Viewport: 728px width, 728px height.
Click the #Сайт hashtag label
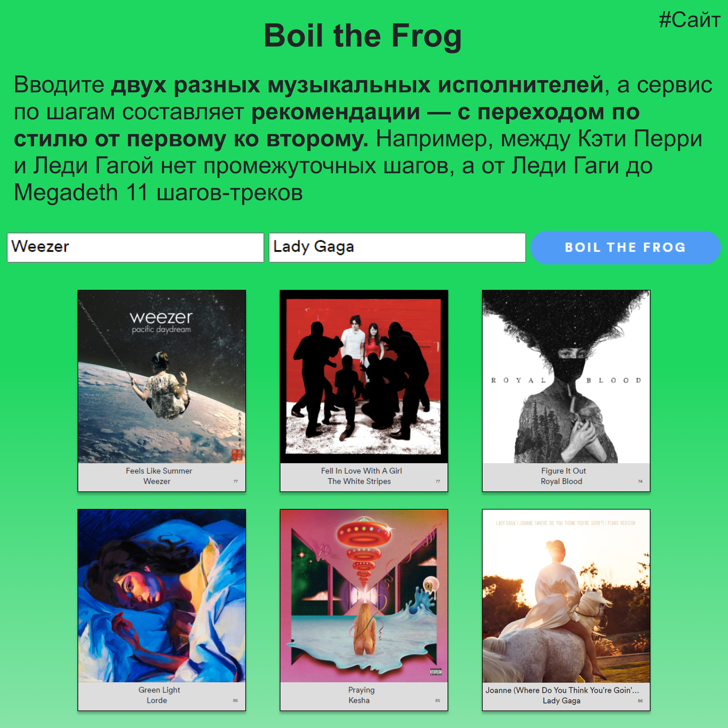(x=690, y=20)
